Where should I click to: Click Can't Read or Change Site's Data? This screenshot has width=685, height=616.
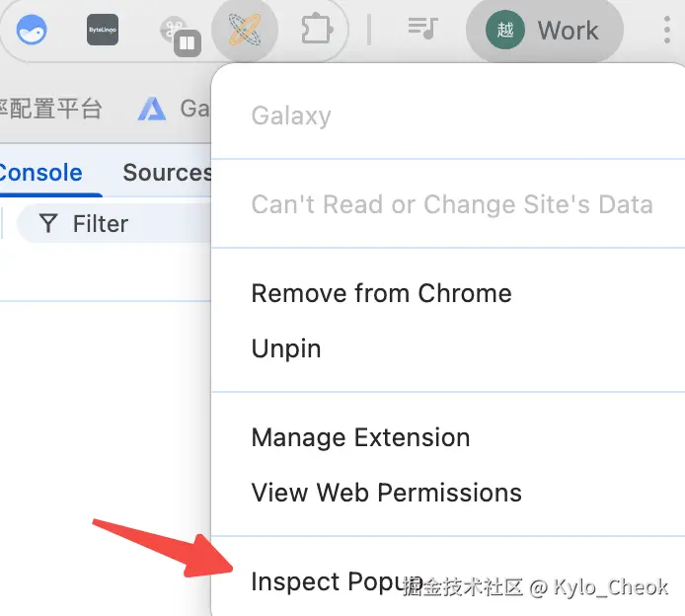(451, 204)
